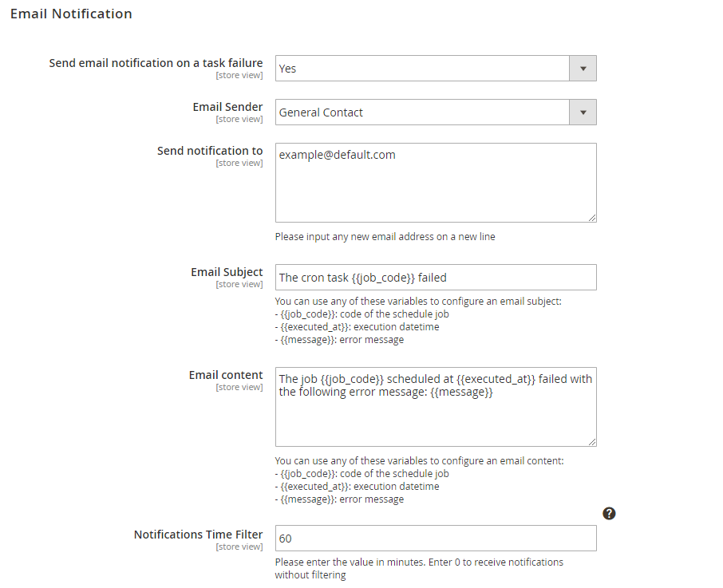This screenshot has width=723, height=588.
Task: Focus the Notifications Time Filter input field
Action: (436, 539)
